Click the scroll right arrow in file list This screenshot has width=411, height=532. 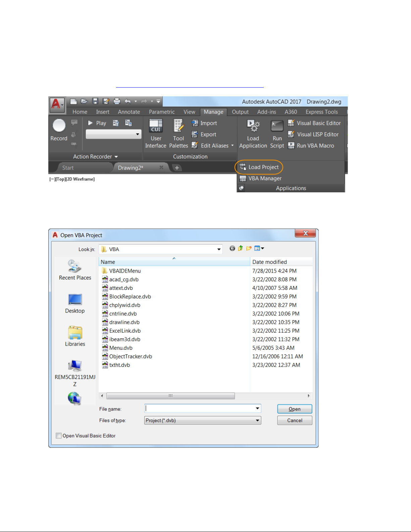click(309, 396)
